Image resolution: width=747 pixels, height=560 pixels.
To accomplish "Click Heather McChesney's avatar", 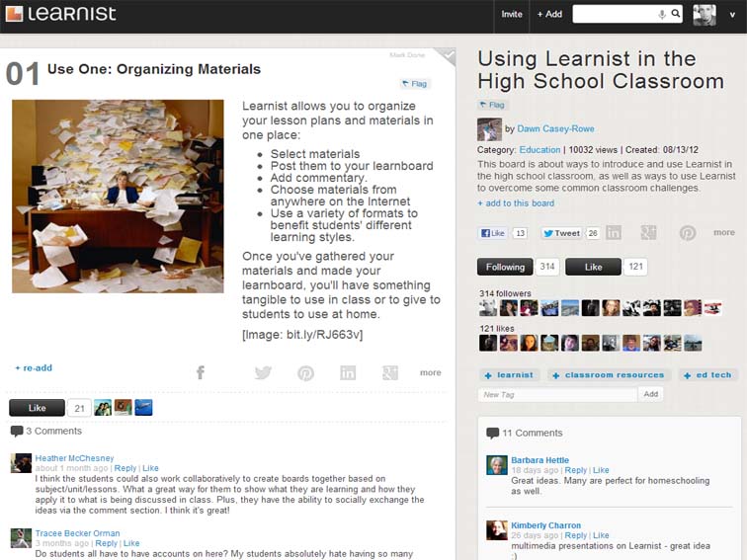I will 21,463.
